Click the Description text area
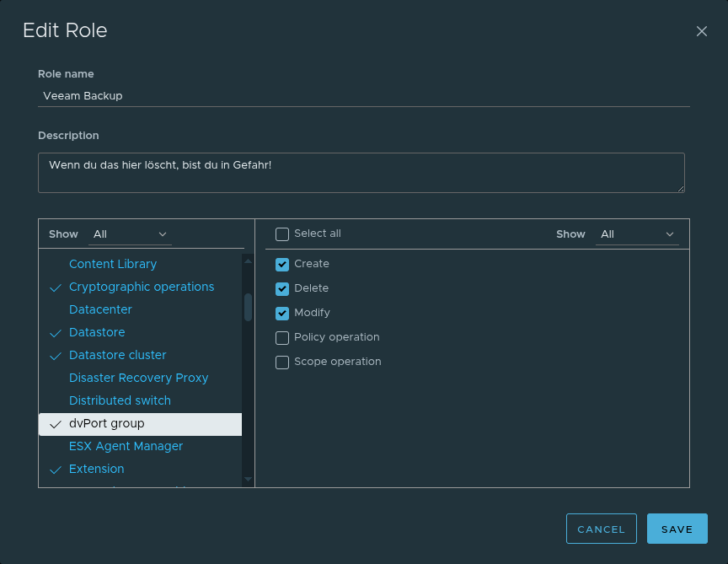This screenshot has height=564, width=728. click(x=361, y=172)
